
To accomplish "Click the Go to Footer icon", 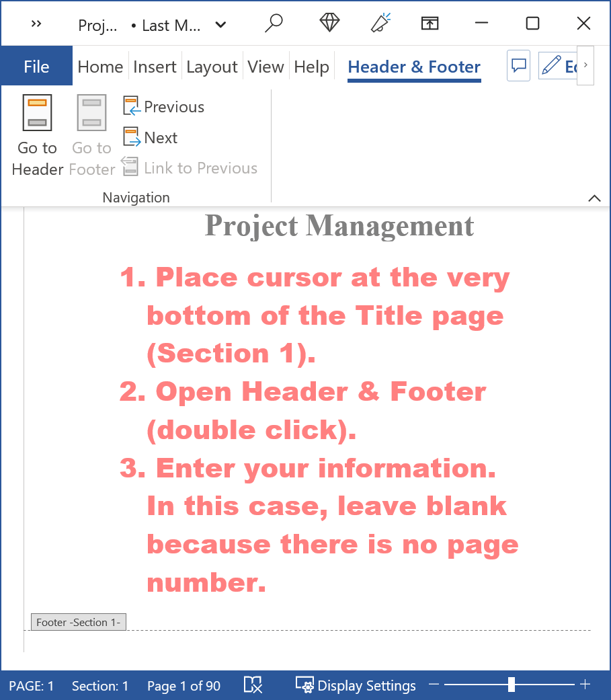I will [x=92, y=134].
